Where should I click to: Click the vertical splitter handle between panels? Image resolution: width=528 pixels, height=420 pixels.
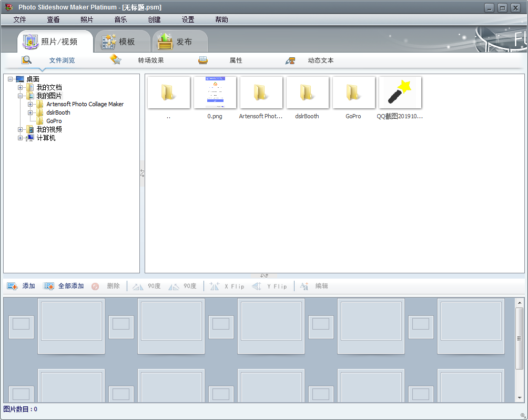[142, 173]
